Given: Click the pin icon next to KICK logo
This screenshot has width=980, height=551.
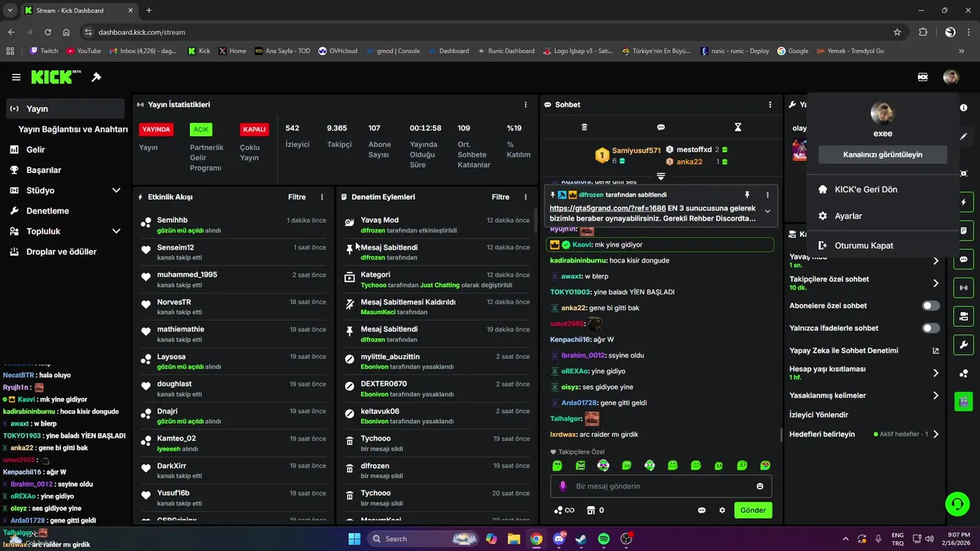Looking at the screenshot, I should click(x=96, y=77).
